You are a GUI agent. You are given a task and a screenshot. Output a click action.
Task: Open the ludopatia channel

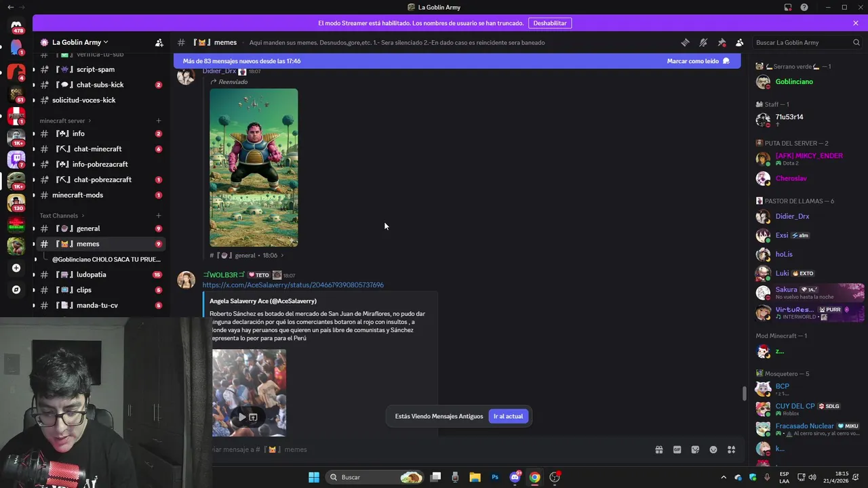100,274
